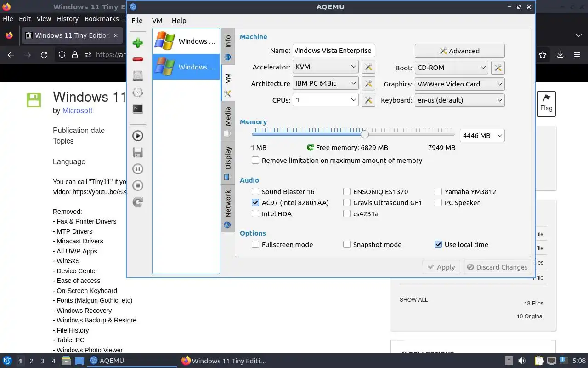
Task: Click the shield tracking protection icon
Action: 62,55
